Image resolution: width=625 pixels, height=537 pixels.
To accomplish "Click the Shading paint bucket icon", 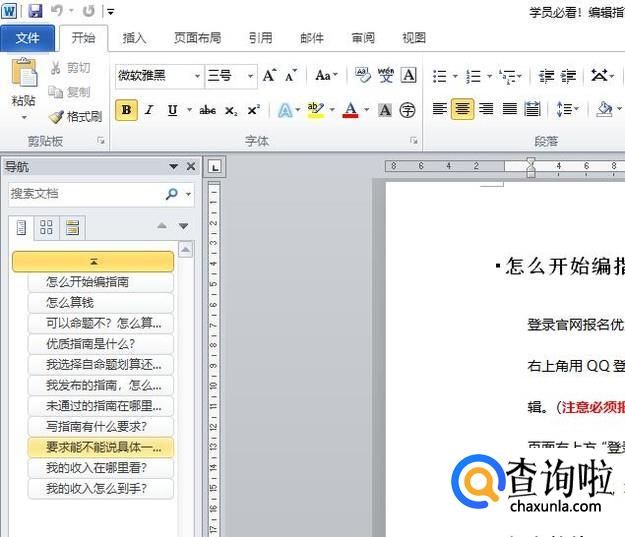I will coord(604,109).
